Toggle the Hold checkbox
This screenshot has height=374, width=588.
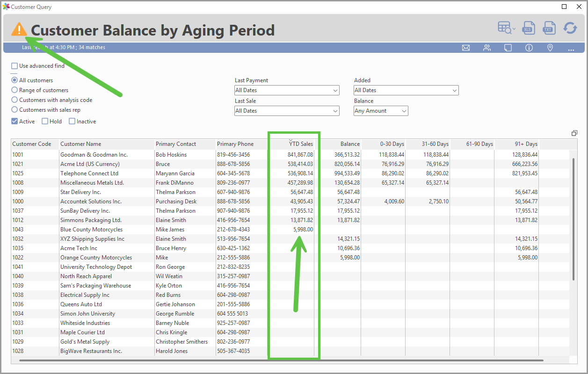(45, 122)
